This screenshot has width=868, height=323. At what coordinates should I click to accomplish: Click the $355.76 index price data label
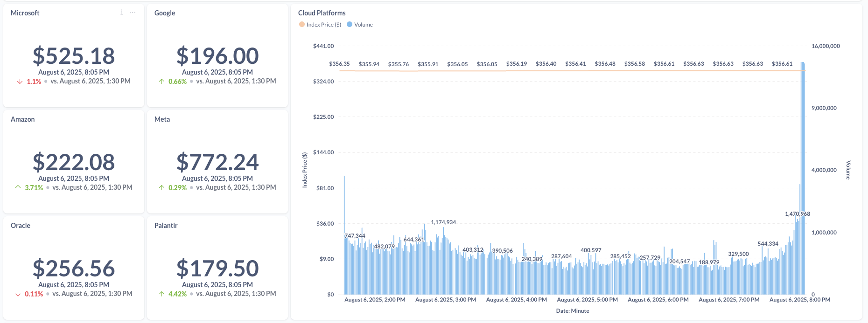(399, 64)
